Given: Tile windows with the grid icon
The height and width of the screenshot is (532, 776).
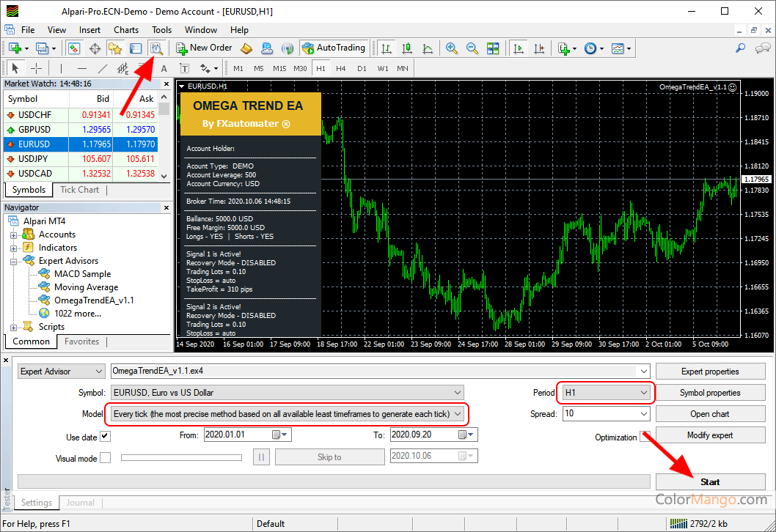Looking at the screenshot, I should [x=493, y=48].
